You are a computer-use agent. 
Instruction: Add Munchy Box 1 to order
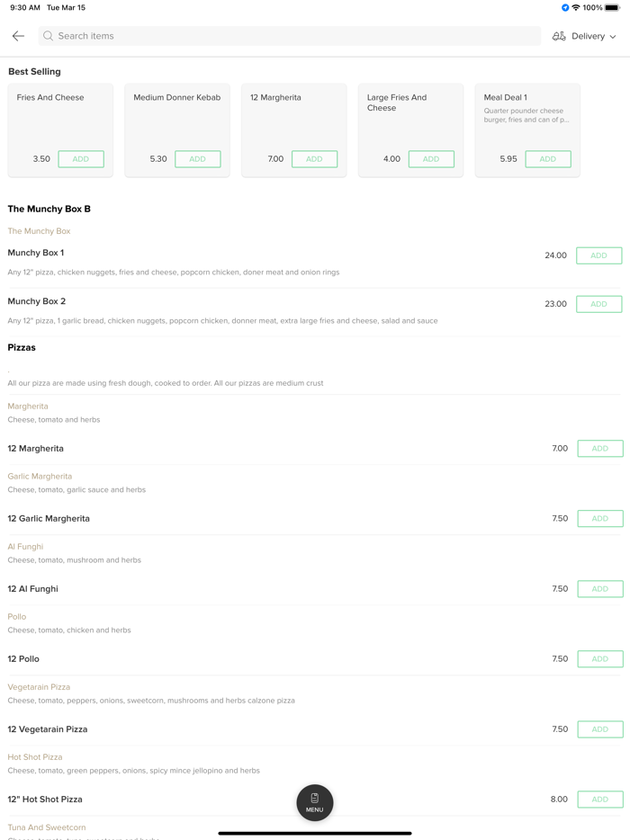tap(598, 255)
